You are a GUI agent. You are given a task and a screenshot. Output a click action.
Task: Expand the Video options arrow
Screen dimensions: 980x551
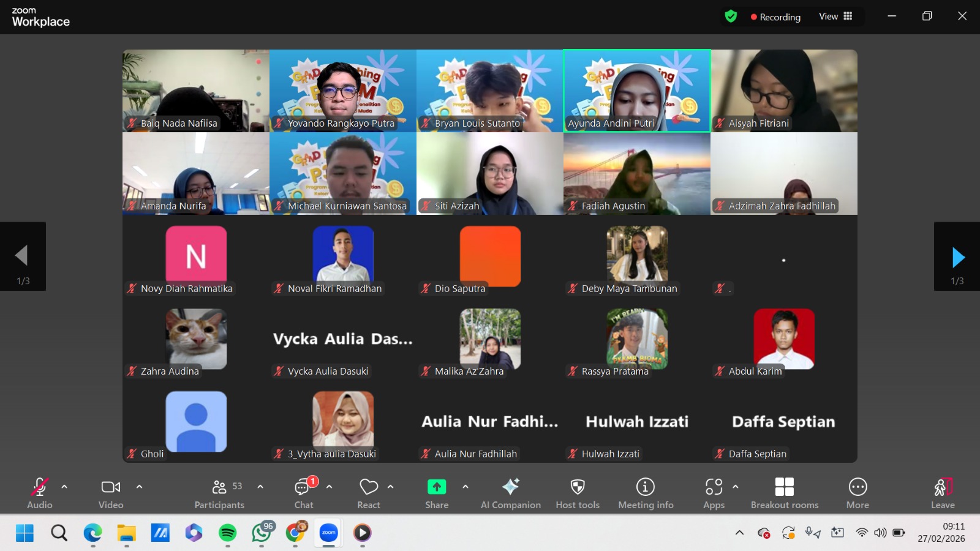(139, 487)
